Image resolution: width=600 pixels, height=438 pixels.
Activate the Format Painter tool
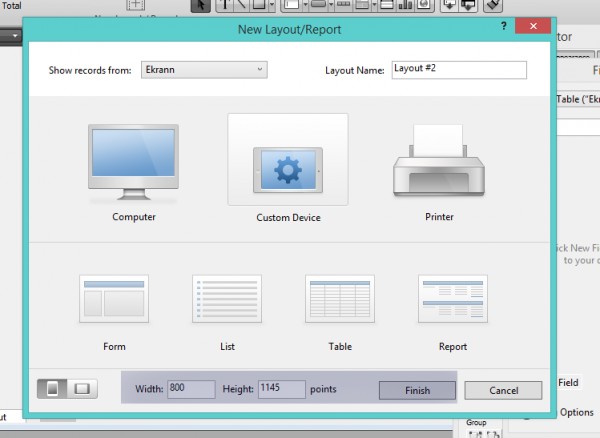pos(492,5)
